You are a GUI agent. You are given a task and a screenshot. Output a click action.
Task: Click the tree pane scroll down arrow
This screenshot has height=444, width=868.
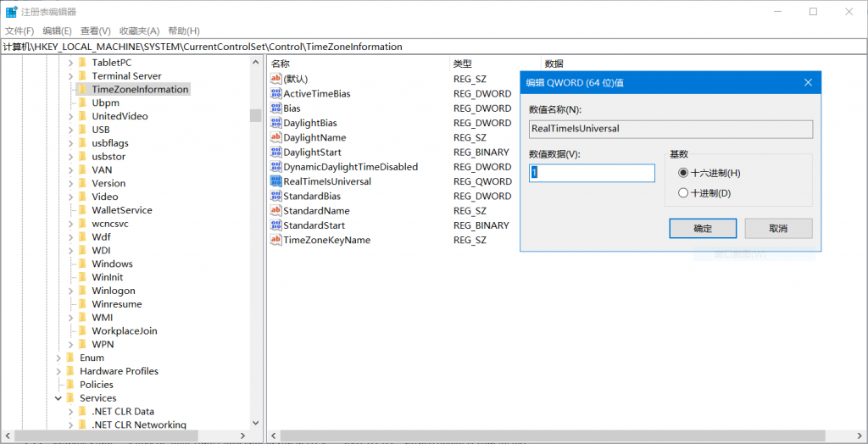255,423
